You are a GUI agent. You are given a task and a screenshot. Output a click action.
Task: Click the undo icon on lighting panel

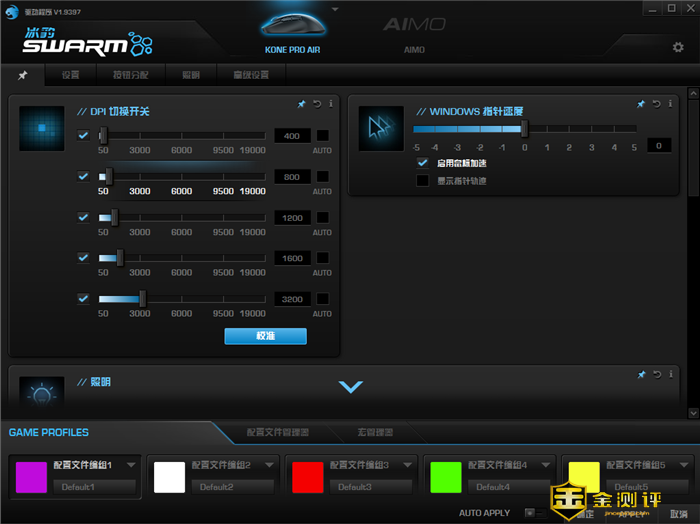click(656, 374)
